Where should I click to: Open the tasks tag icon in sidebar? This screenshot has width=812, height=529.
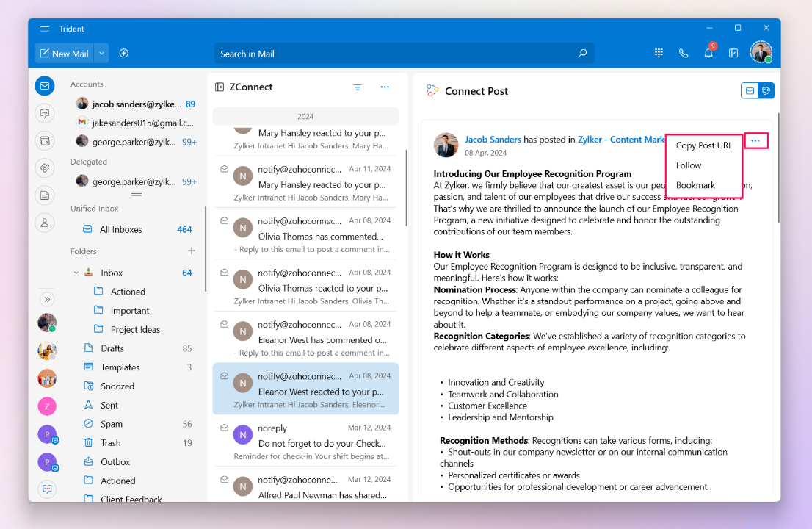coord(45,168)
